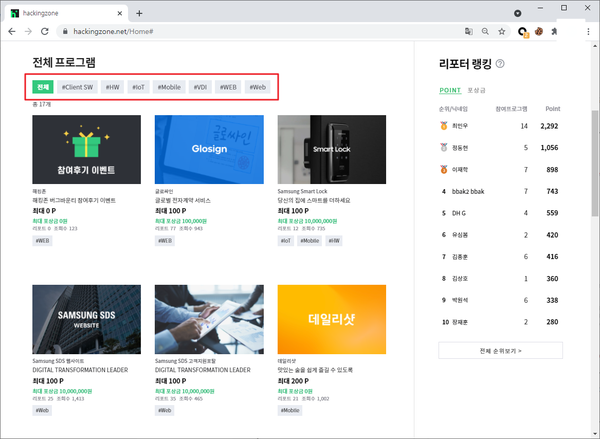600x439 pixels.
Task: Open the Samsung SDS customer support thumbnail
Action: [x=209, y=319]
